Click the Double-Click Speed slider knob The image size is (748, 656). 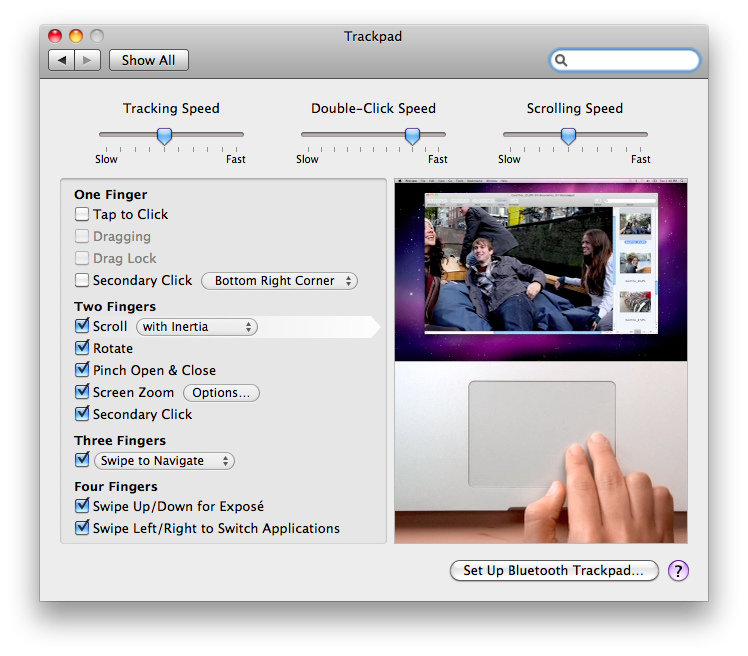click(412, 136)
